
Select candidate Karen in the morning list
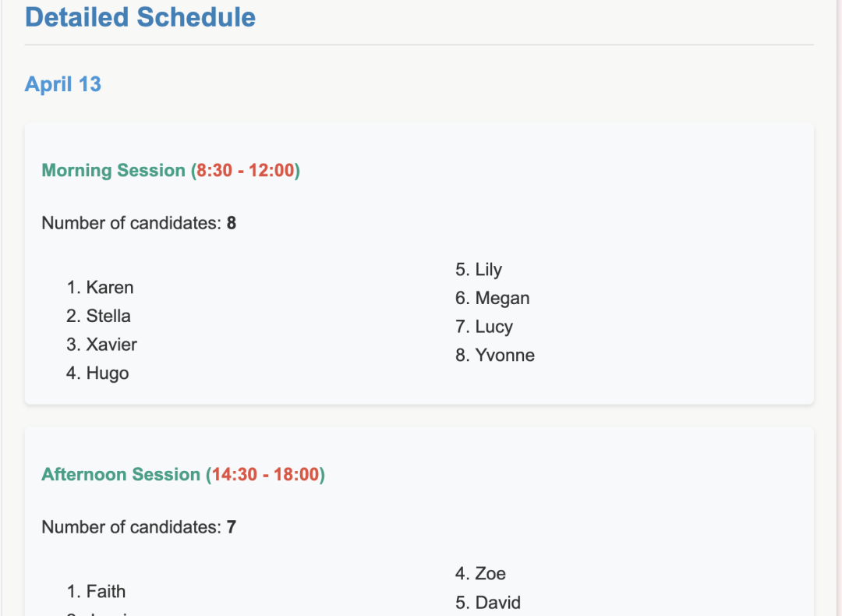[110, 288]
